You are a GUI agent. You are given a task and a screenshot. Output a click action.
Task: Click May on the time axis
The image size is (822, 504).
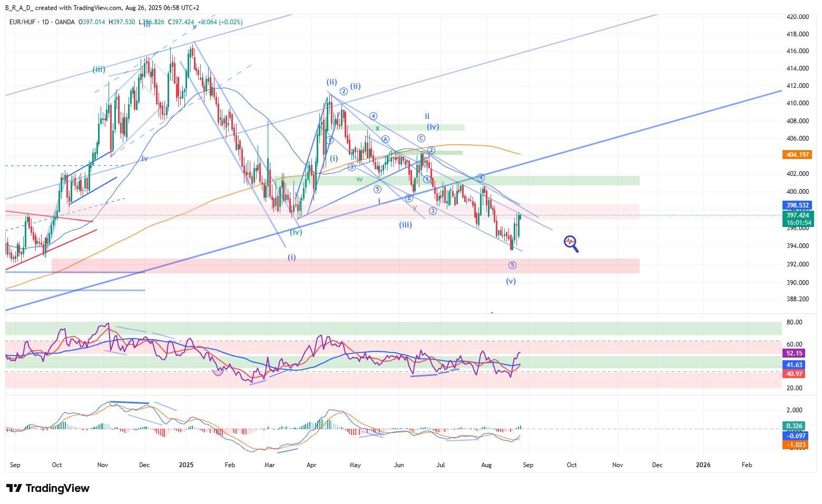click(x=355, y=465)
